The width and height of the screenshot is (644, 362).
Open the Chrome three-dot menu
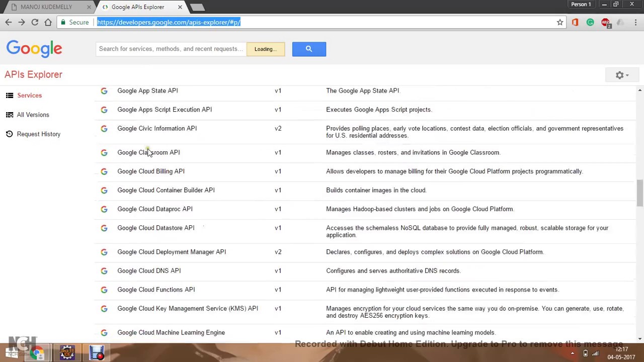pyautogui.click(x=636, y=22)
